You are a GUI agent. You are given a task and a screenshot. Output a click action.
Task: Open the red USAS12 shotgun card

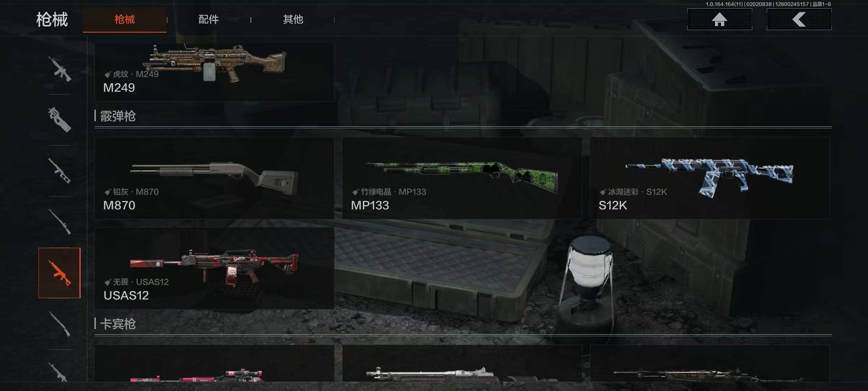[214, 268]
